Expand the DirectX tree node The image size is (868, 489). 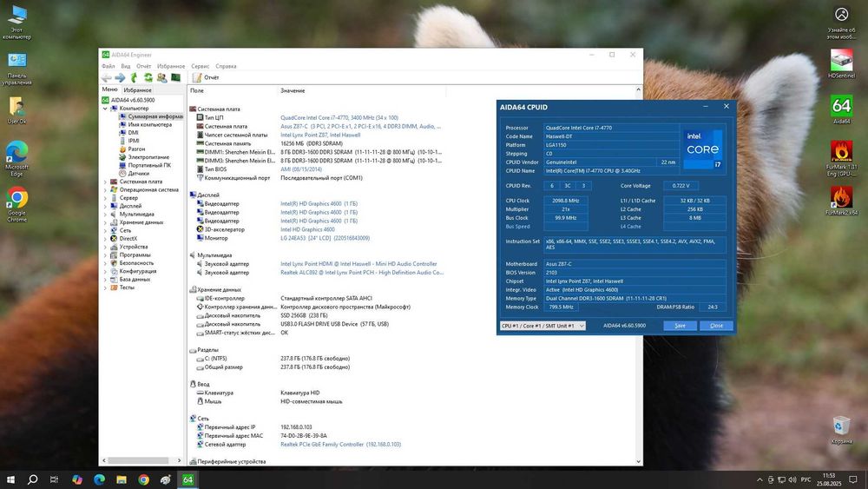click(x=105, y=239)
